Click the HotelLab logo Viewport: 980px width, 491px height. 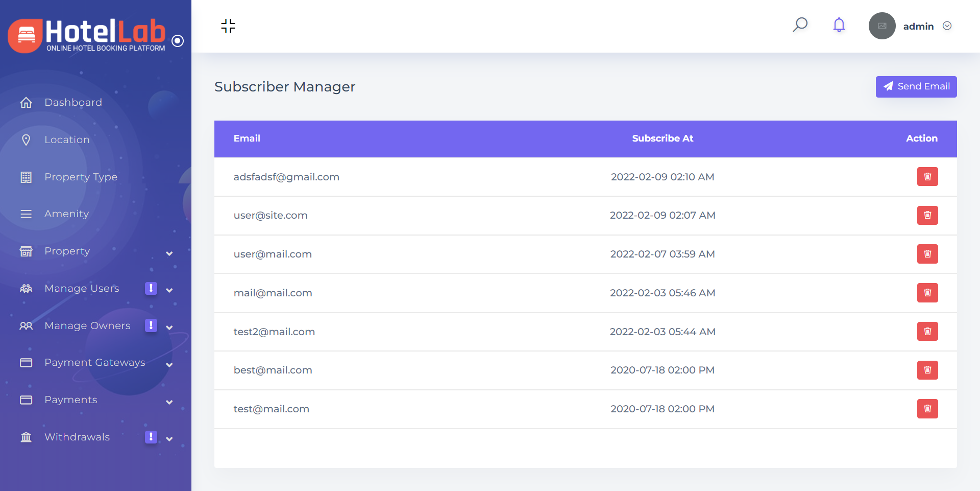click(x=87, y=35)
